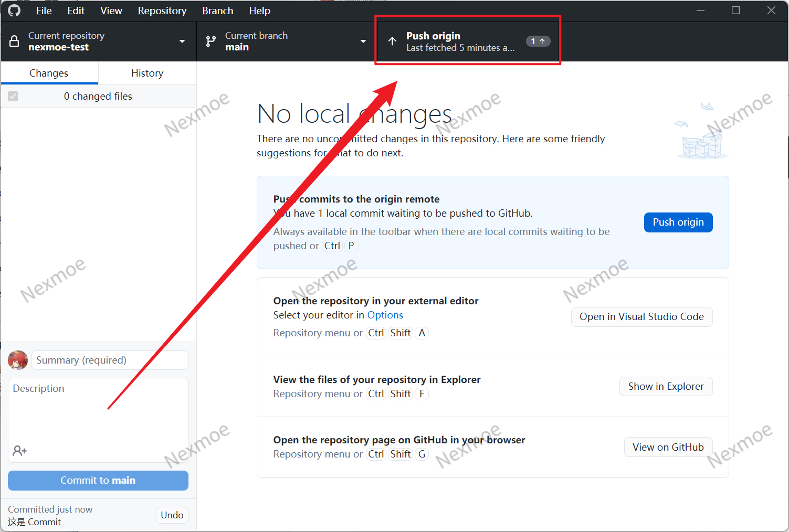Click the add co-authors icon
Viewport: 789px width, 532px height.
click(x=20, y=451)
